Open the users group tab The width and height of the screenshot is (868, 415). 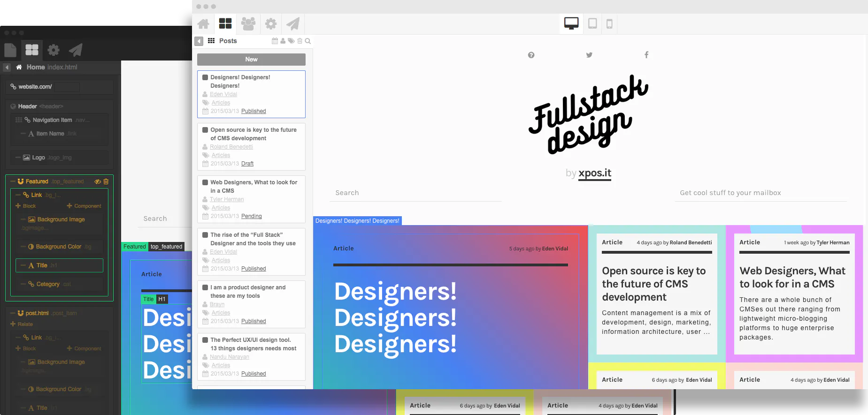click(x=248, y=23)
